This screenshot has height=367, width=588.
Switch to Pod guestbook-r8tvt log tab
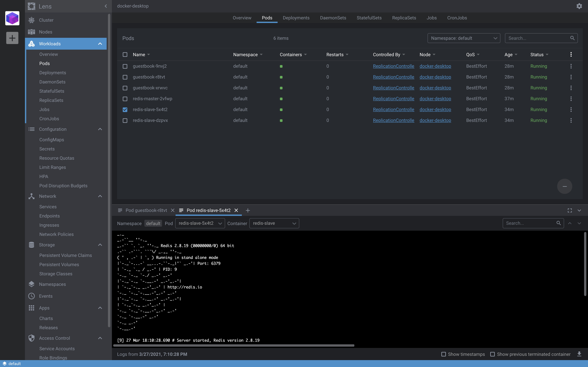coord(146,210)
